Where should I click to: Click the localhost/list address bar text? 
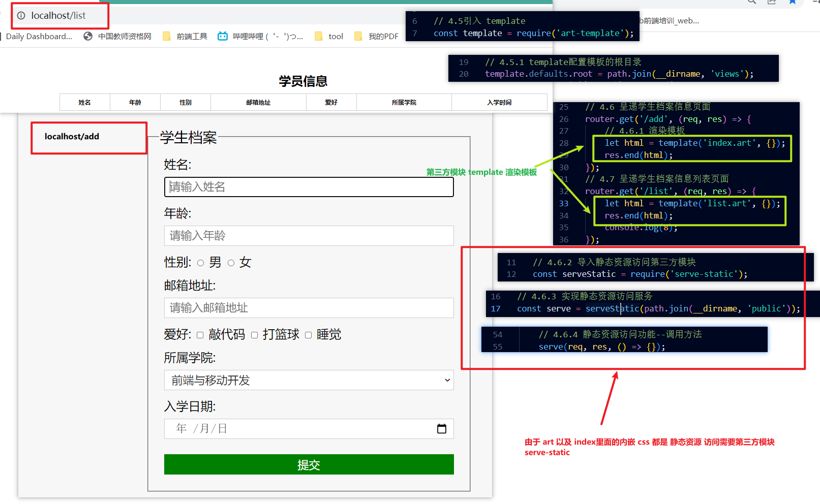[x=58, y=16]
